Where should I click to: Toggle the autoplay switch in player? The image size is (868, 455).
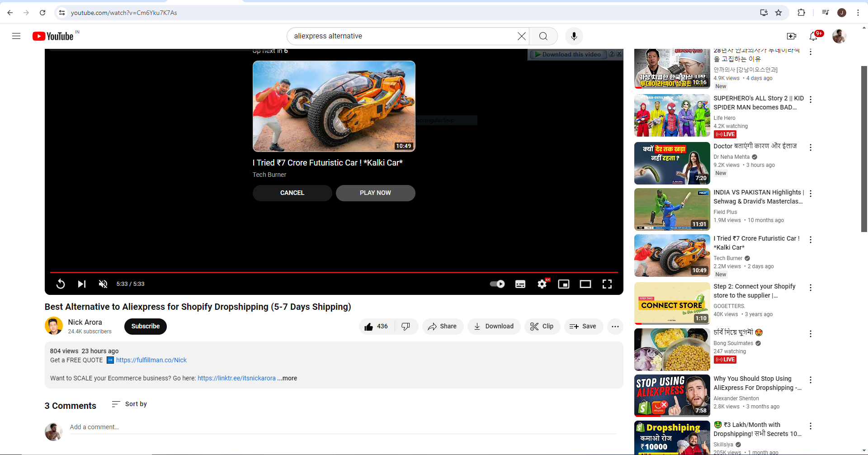(497, 284)
